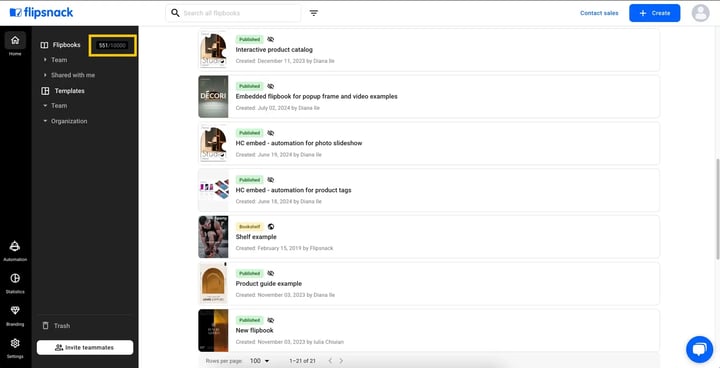This screenshot has height=368, width=720.
Task: Open Settings gear in the left rail
Action: 15,347
